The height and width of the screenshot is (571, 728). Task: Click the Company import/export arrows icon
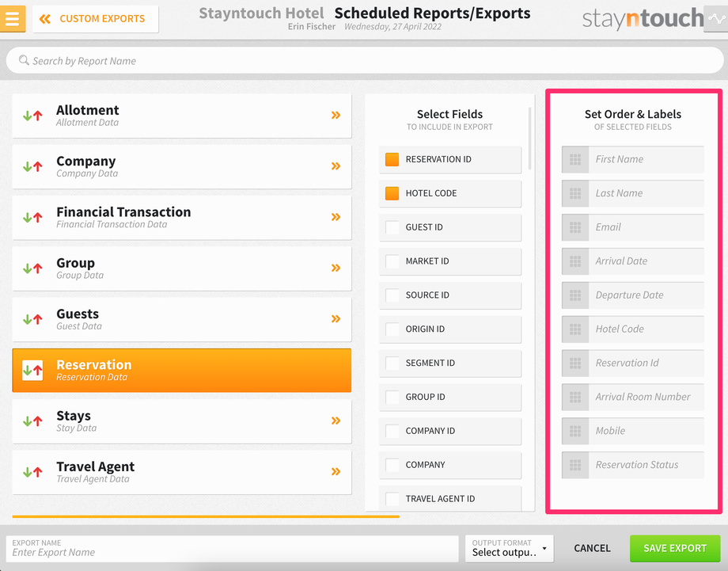(32, 166)
